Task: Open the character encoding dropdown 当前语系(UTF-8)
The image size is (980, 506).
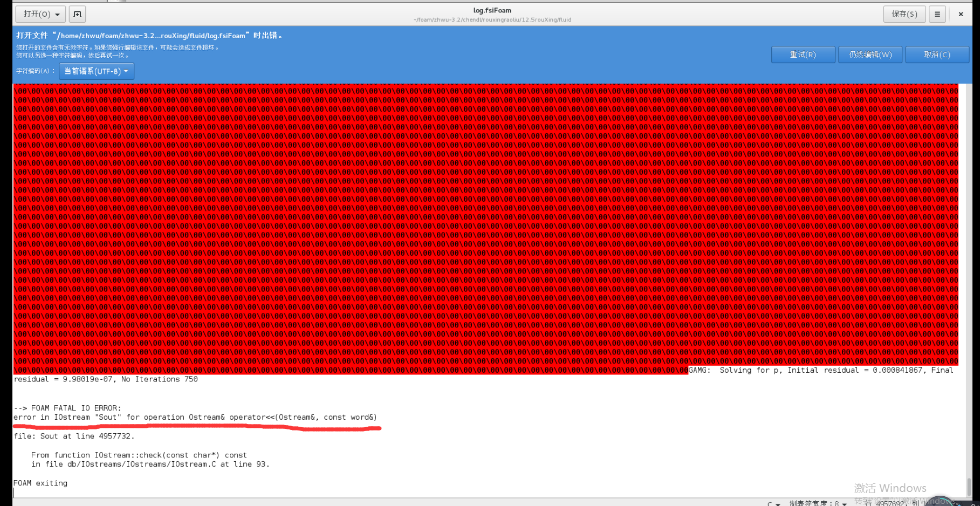Action: [x=97, y=71]
